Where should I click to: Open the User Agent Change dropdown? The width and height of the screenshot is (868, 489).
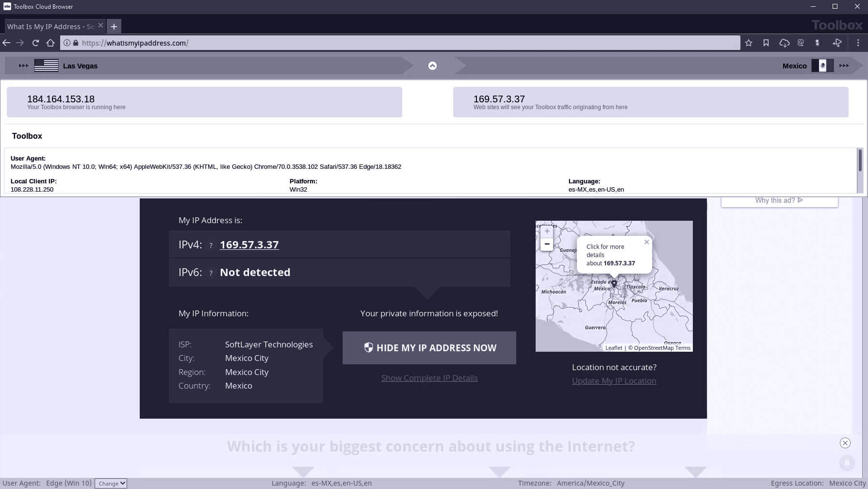point(111,483)
